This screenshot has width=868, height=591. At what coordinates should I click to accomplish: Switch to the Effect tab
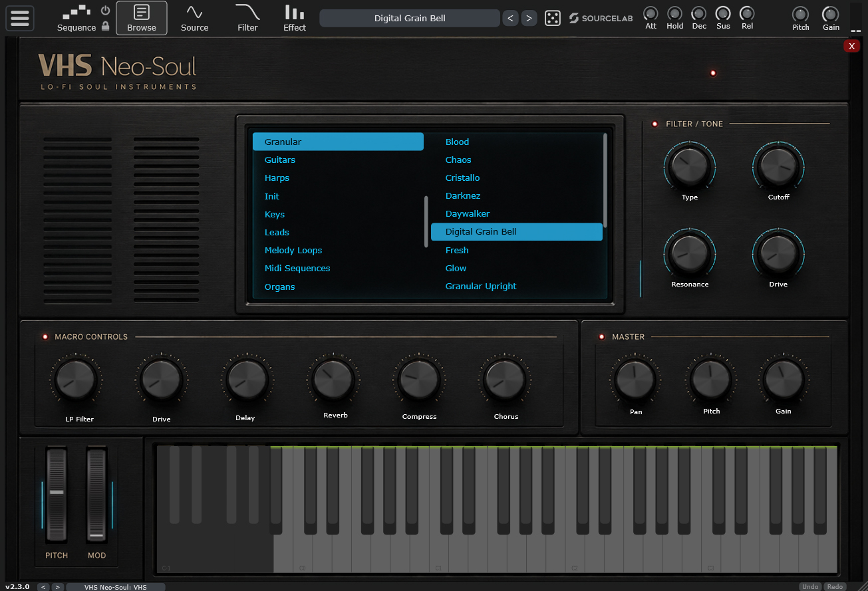coord(295,18)
